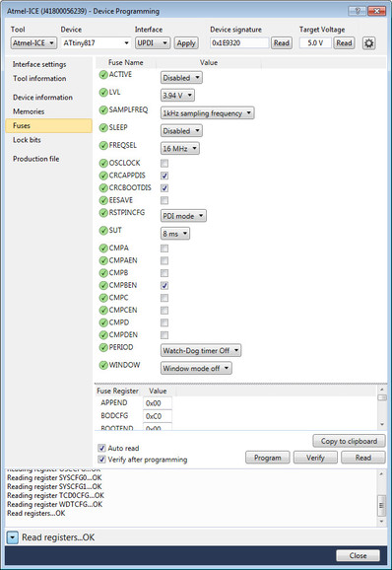Uncheck the CMPBEN fuse checkbox
This screenshot has height=570, width=392.
point(164,285)
